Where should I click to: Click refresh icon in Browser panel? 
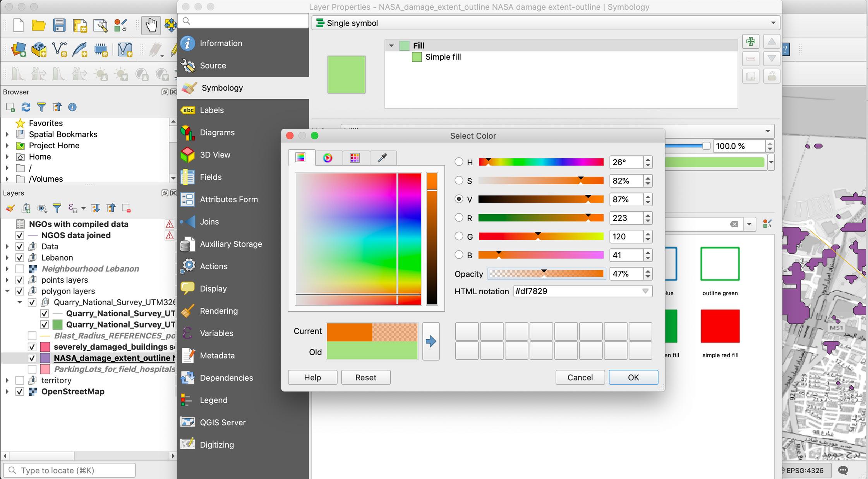[26, 107]
